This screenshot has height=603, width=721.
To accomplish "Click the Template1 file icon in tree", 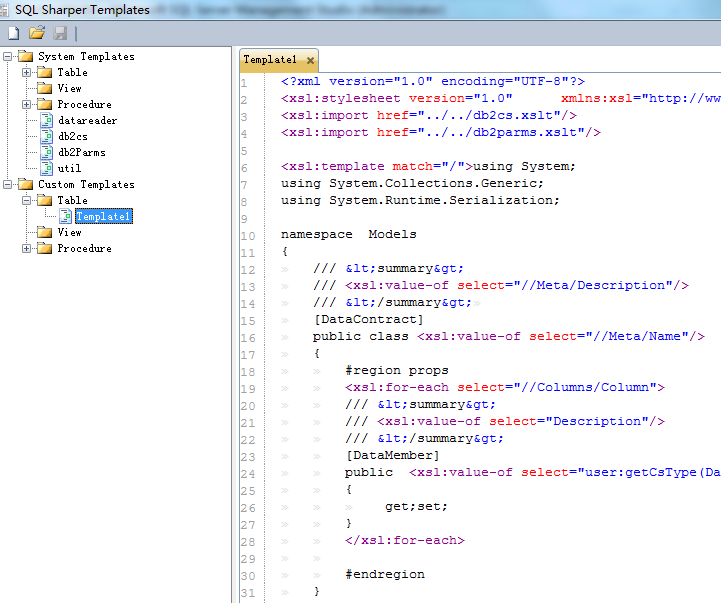I will (66, 216).
